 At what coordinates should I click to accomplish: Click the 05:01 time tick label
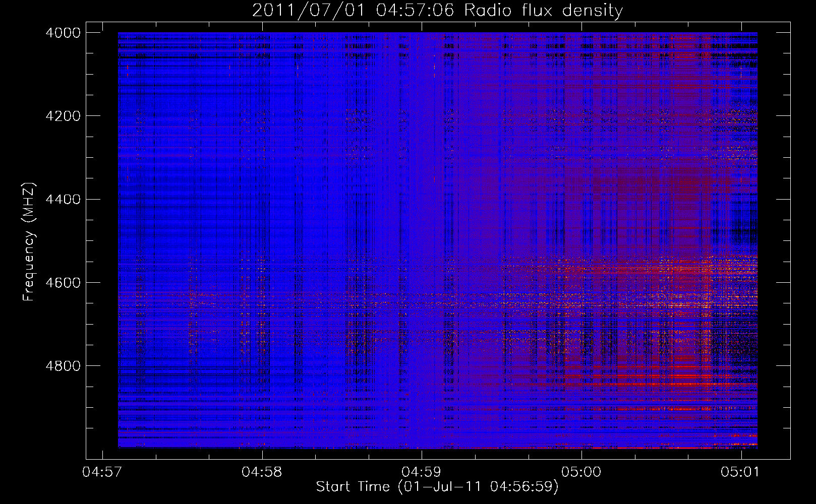[x=741, y=472]
